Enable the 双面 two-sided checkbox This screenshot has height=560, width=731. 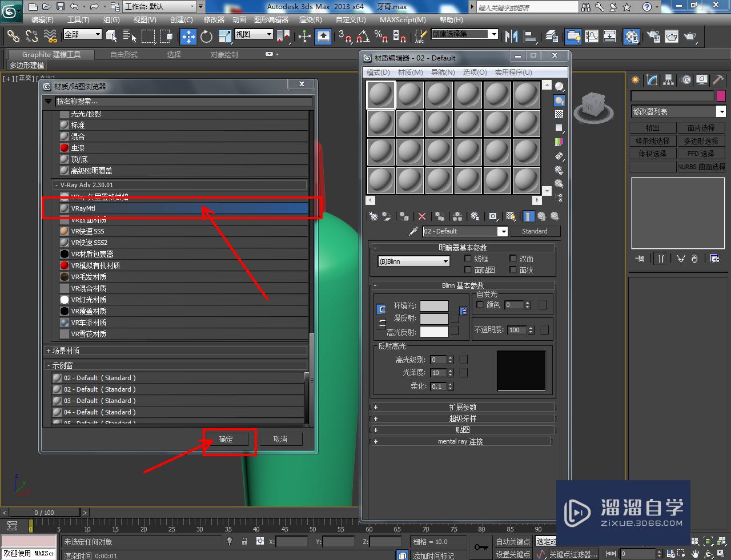click(513, 259)
